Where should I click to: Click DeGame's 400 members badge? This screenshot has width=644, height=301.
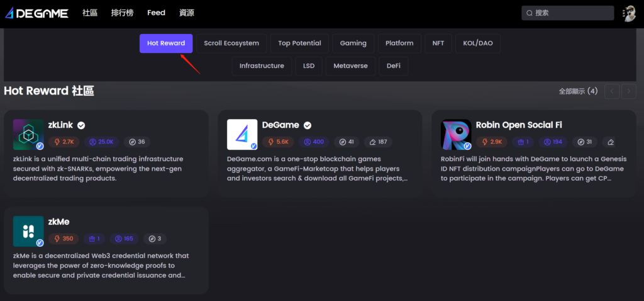click(314, 142)
